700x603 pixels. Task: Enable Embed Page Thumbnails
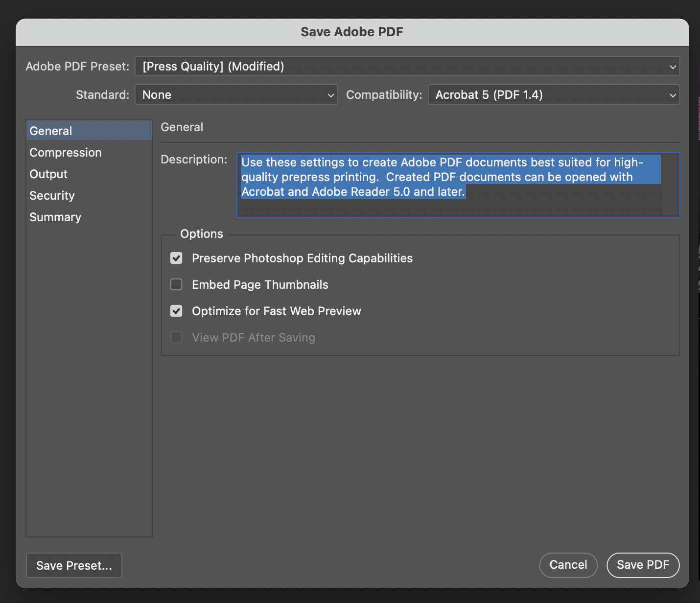click(x=176, y=284)
